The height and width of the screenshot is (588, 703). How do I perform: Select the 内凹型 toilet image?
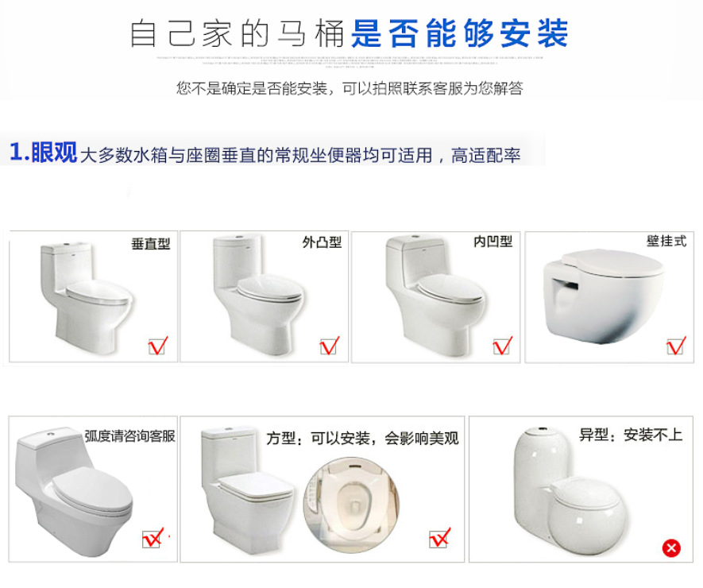435,295
